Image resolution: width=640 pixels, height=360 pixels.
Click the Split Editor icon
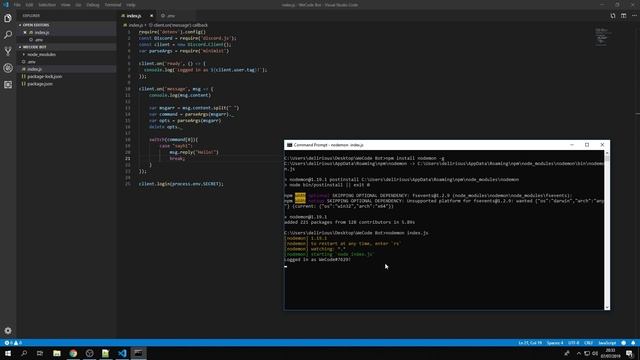(623, 16)
